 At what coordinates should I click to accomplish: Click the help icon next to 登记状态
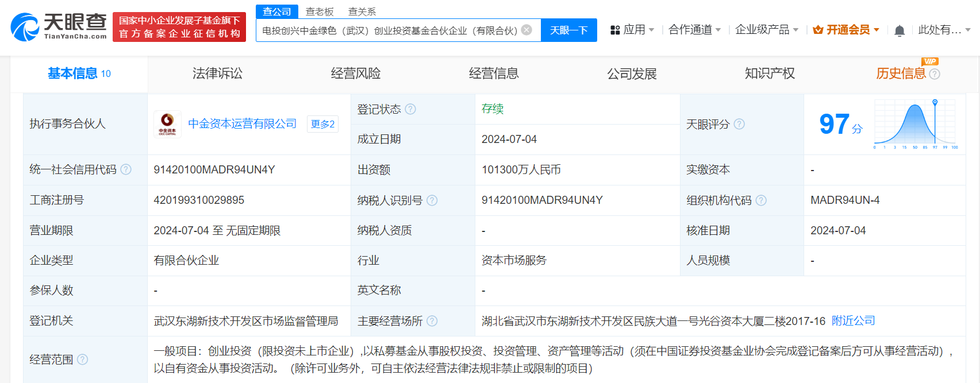tap(410, 109)
